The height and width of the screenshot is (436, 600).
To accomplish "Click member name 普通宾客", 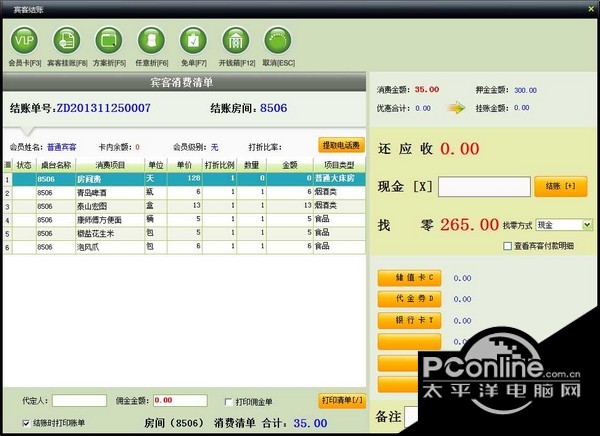I will (62, 147).
